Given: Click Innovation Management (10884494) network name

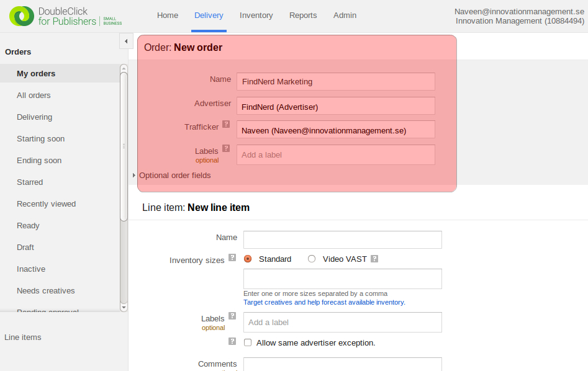Looking at the screenshot, I should tap(520, 21).
